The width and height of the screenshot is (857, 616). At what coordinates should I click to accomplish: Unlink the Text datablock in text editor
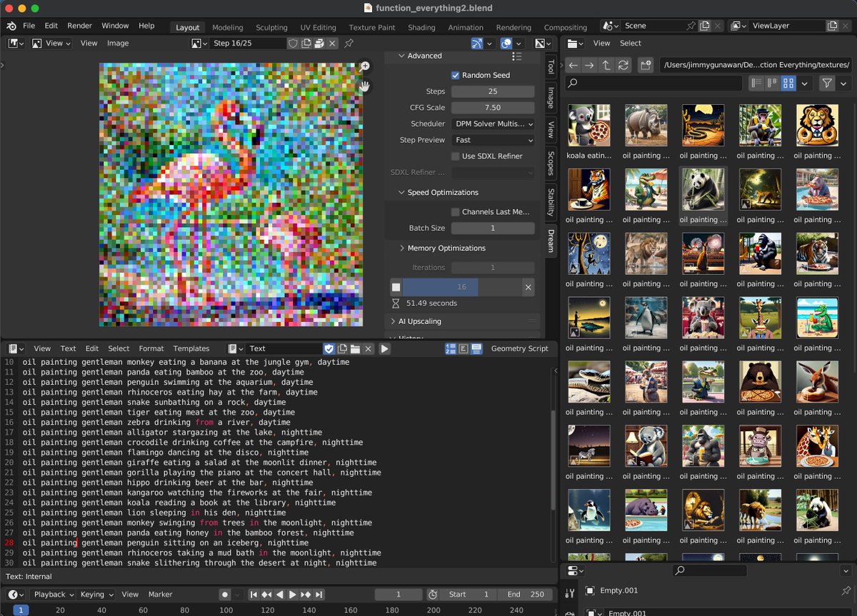[x=368, y=348]
